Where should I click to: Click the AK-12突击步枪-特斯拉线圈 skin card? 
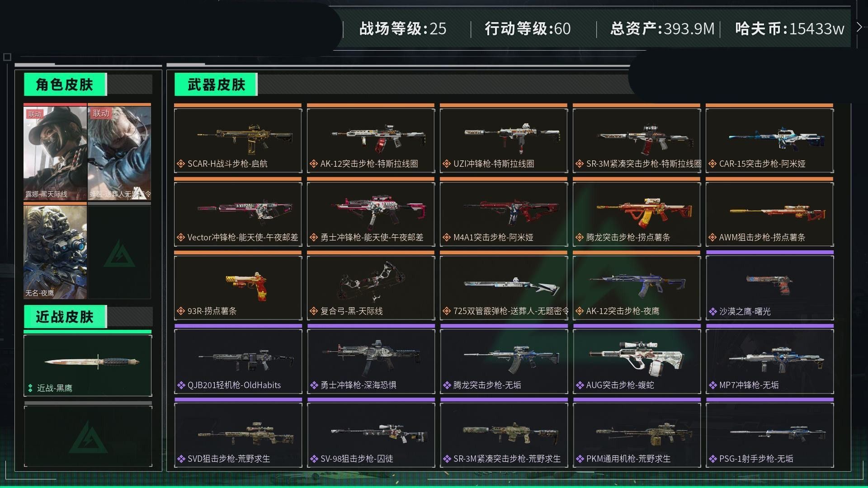371,140
